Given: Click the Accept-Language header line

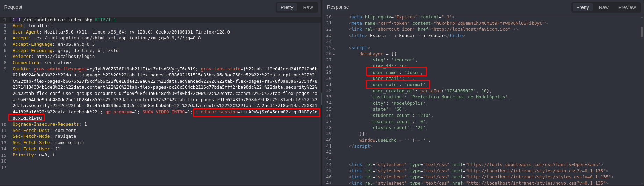Looking at the screenshot, I should 53,44.
